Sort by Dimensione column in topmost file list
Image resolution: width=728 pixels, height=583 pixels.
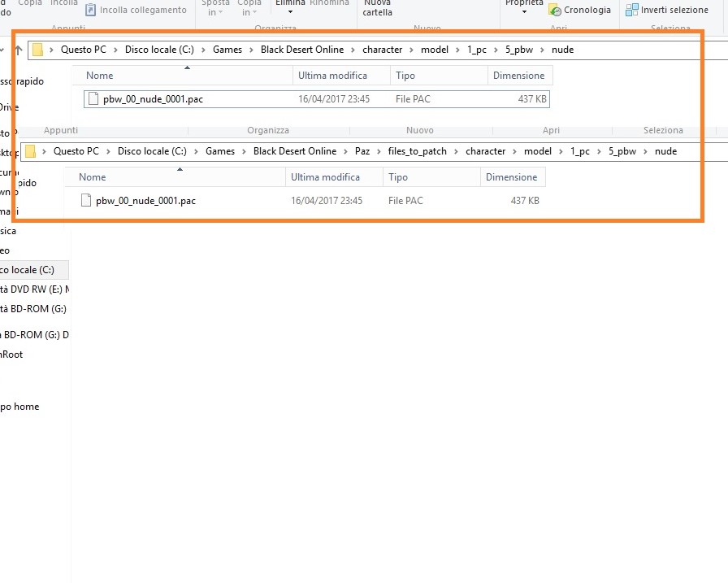pyautogui.click(x=518, y=76)
